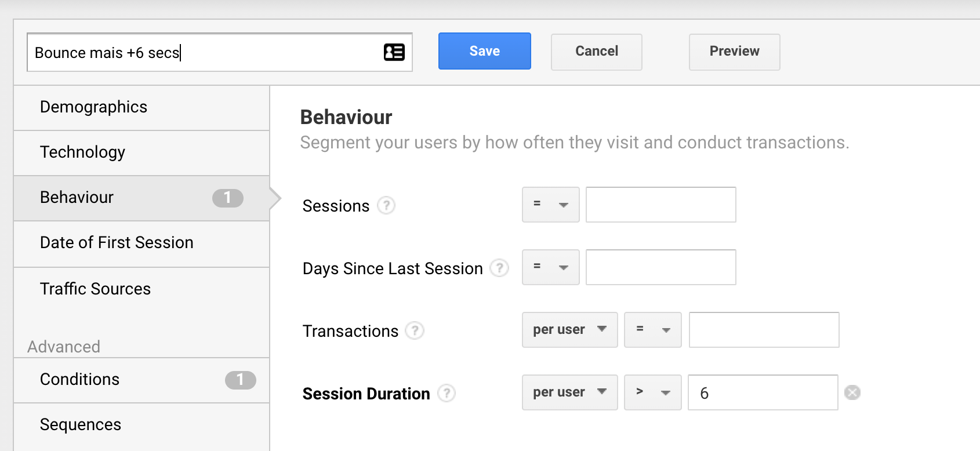Open the Transactions help tooltip

point(414,331)
